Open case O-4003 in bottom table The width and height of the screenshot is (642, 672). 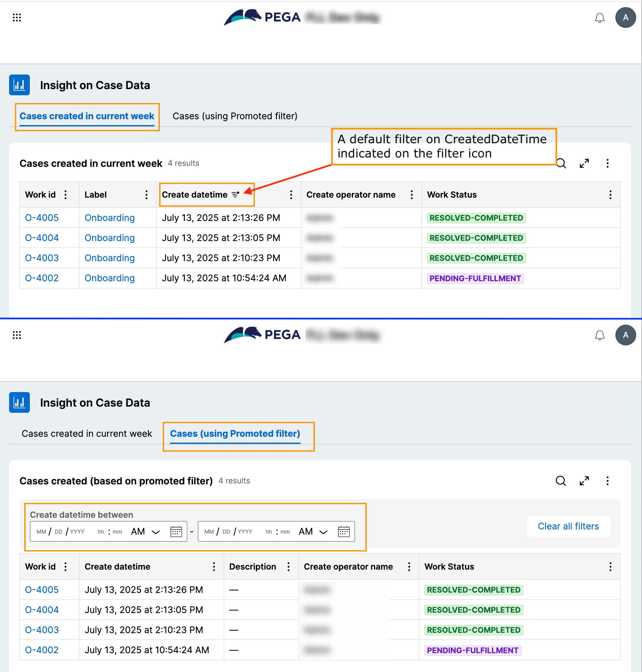coord(42,630)
